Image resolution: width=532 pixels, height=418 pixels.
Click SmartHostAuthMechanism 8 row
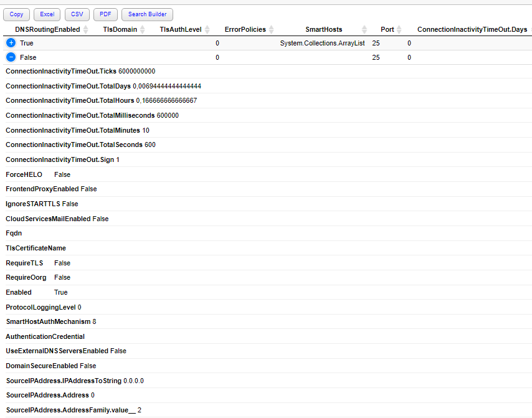267,321
